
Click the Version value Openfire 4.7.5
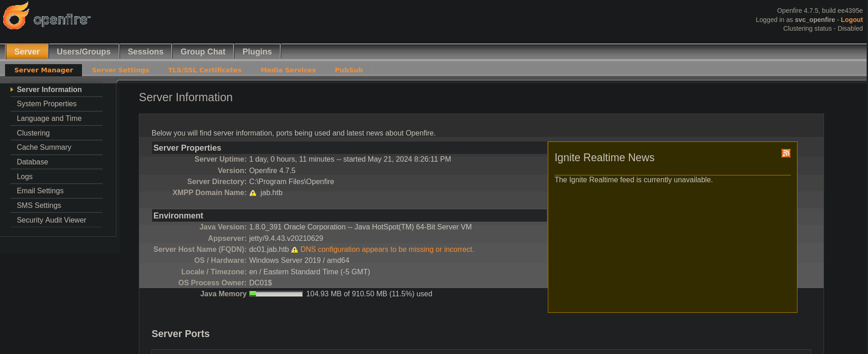point(272,171)
